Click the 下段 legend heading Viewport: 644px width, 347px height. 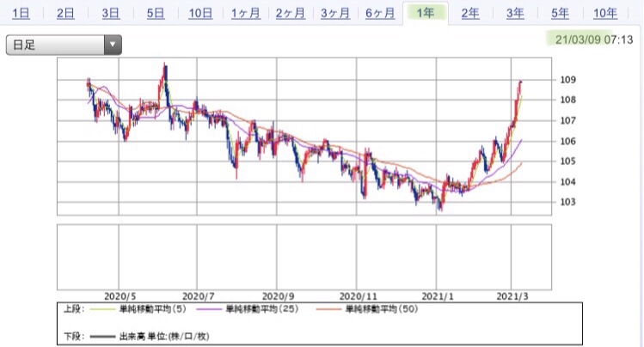click(74, 337)
